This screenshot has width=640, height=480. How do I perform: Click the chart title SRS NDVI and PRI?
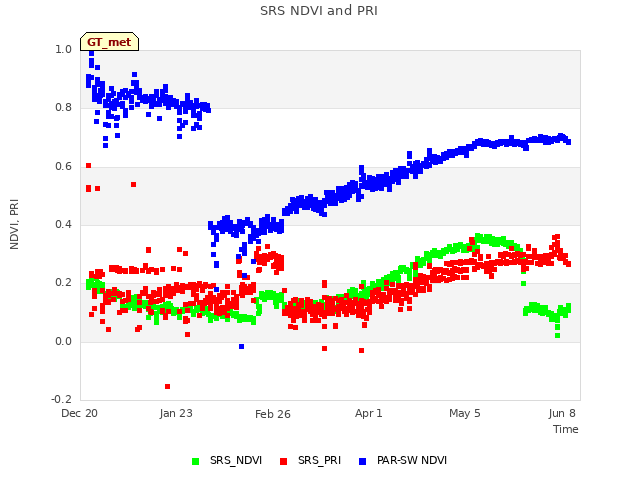(319, 11)
